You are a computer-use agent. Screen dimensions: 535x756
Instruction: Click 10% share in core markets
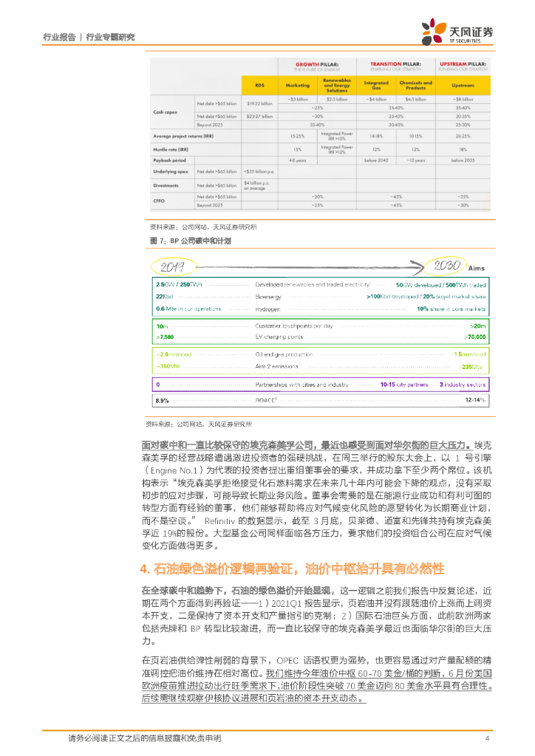(451, 309)
